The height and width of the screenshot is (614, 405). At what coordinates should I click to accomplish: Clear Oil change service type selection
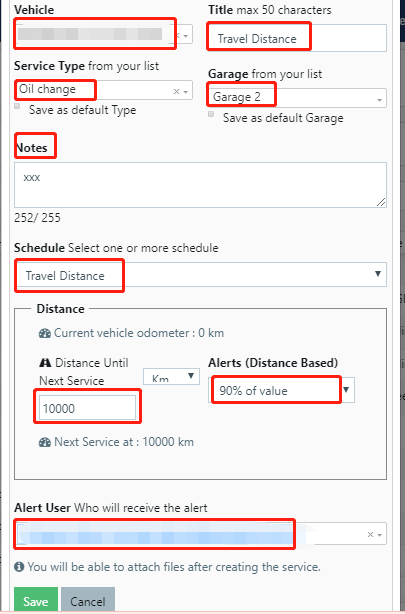coord(176,91)
